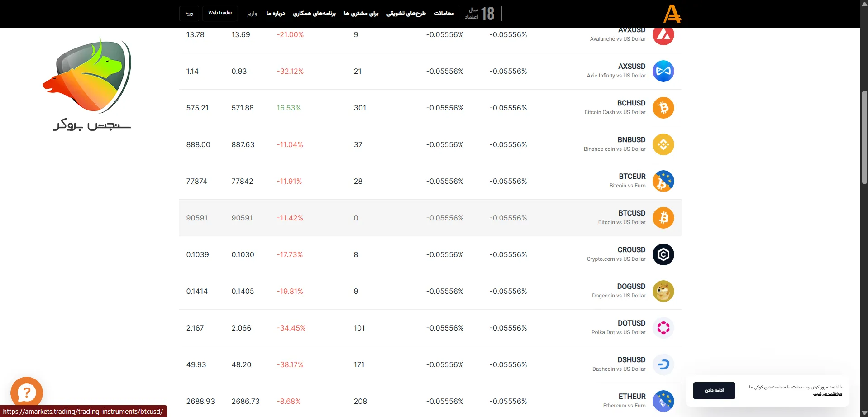
Task: Click the Dashcoin DSHUSD icon
Action: click(663, 364)
